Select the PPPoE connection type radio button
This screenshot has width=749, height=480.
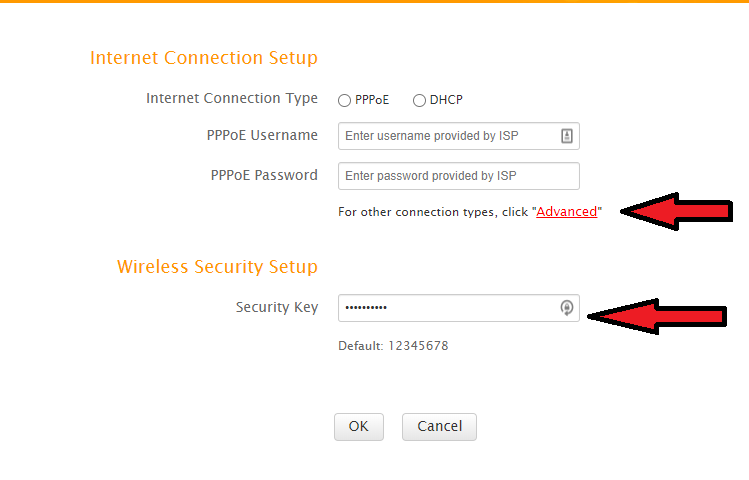[344, 101]
